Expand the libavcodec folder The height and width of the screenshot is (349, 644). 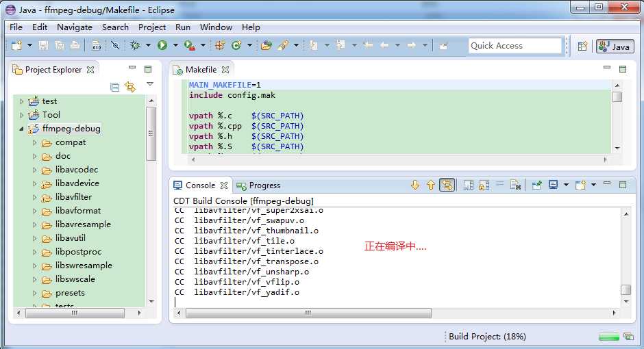[34, 170]
